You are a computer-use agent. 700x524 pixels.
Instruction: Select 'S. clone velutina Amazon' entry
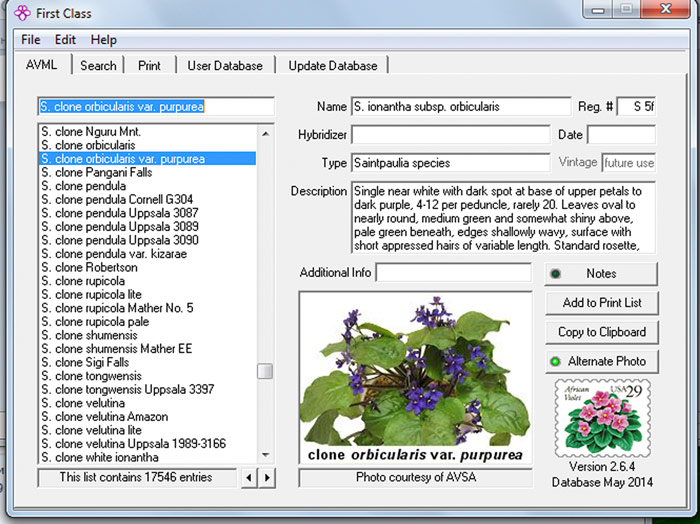tap(147, 416)
